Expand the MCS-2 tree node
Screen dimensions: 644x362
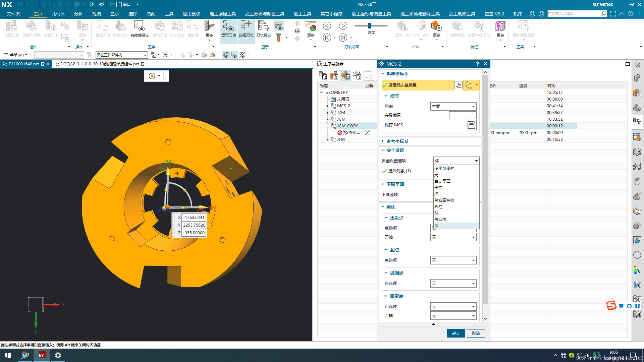click(327, 106)
